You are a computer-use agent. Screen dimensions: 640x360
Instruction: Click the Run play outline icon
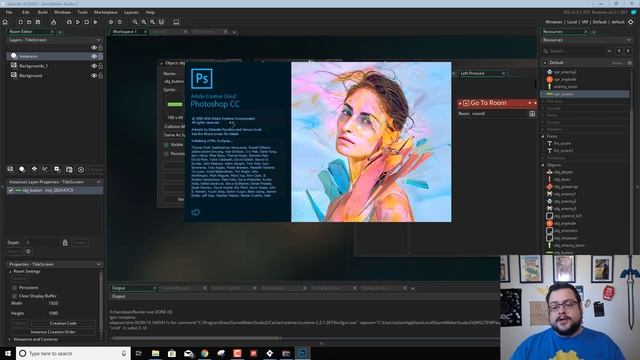click(x=78, y=22)
